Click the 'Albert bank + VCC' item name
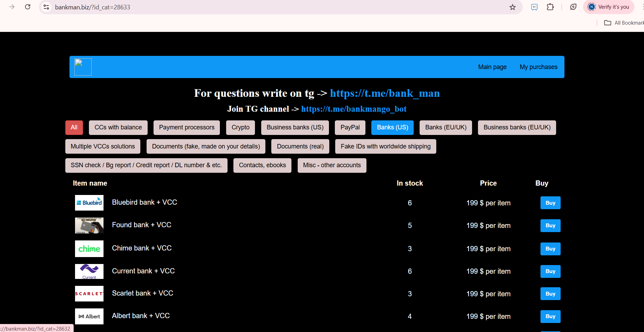 (141, 316)
